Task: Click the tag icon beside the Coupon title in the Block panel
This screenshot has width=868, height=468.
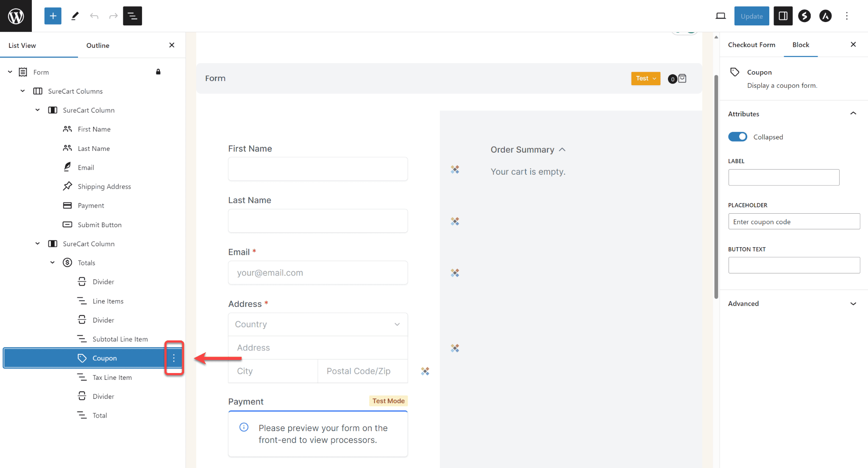Action: coord(735,72)
